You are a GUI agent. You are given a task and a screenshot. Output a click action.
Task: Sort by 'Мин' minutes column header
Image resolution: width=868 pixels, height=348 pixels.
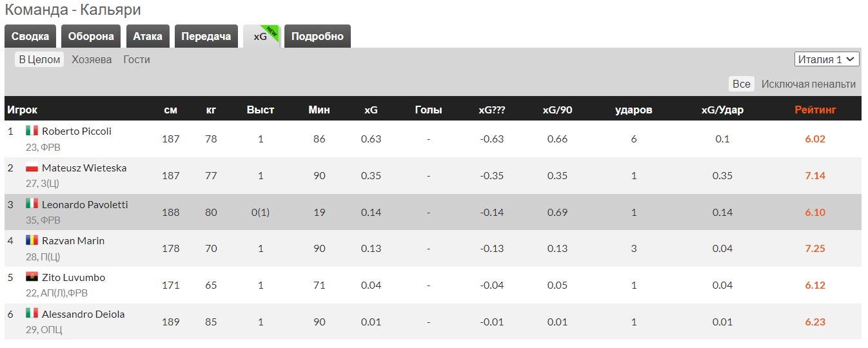(319, 110)
